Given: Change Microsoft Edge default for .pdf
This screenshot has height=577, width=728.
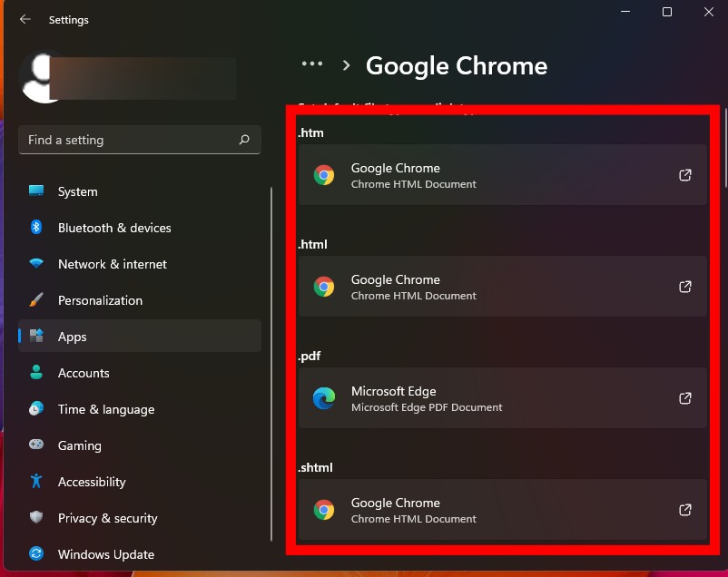Looking at the screenshot, I should 502,397.
